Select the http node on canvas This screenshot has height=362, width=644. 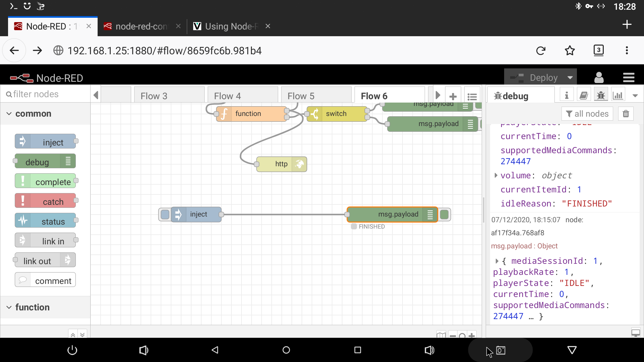click(x=282, y=164)
